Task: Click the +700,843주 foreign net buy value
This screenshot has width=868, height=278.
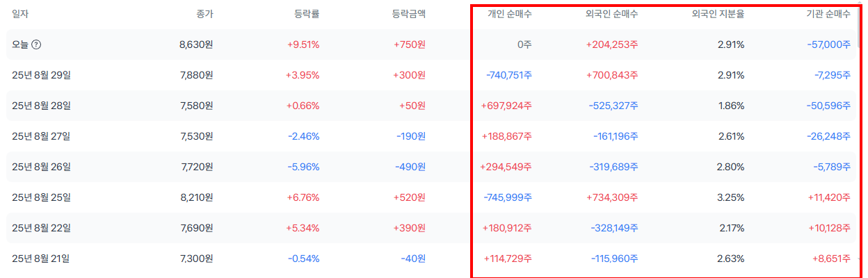Action: point(613,75)
